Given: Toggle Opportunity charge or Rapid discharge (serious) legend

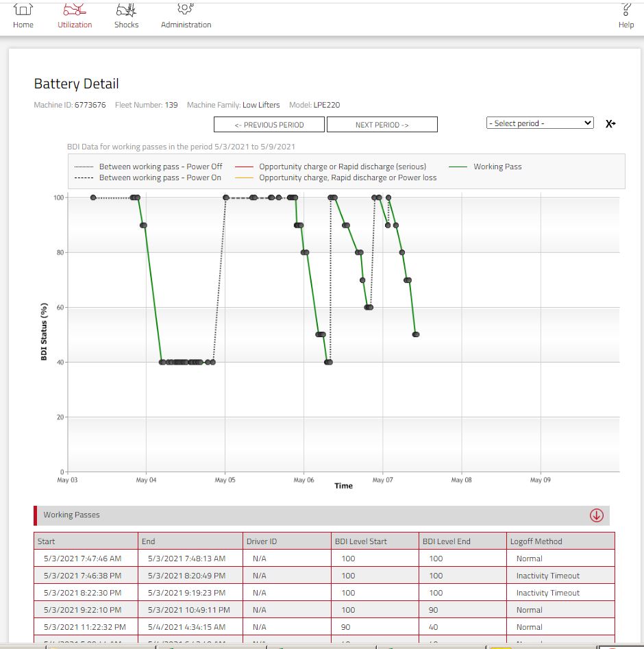Looking at the screenshot, I should click(x=330, y=167).
